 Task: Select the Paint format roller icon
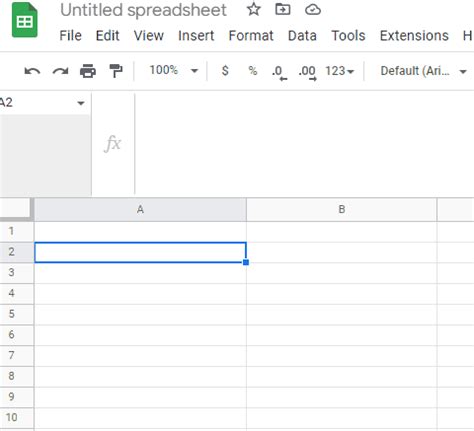tap(116, 71)
